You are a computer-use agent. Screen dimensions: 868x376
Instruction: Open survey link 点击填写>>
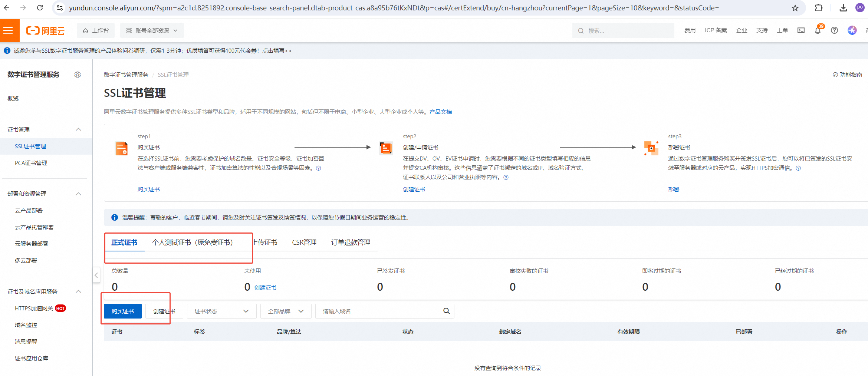coord(277,51)
